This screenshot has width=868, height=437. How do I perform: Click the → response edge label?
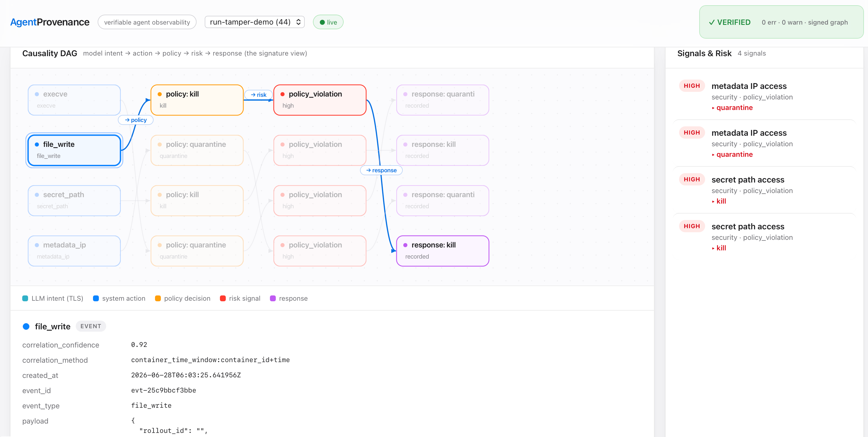pyautogui.click(x=381, y=170)
